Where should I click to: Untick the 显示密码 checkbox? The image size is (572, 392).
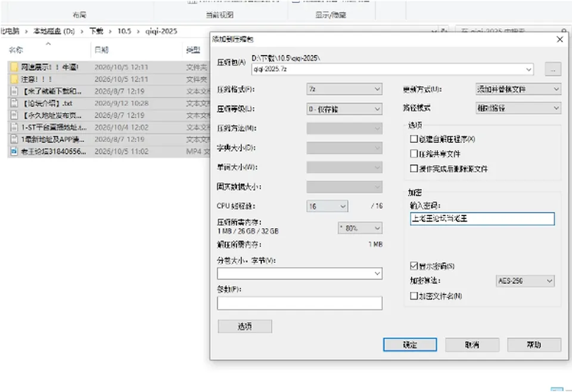pyautogui.click(x=414, y=266)
